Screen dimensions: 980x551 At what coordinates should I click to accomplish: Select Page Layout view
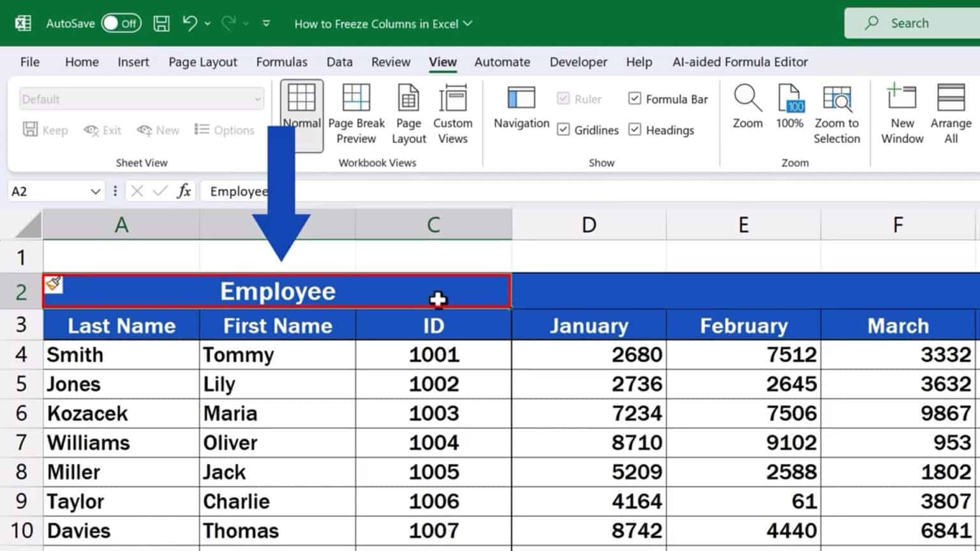pyautogui.click(x=408, y=114)
